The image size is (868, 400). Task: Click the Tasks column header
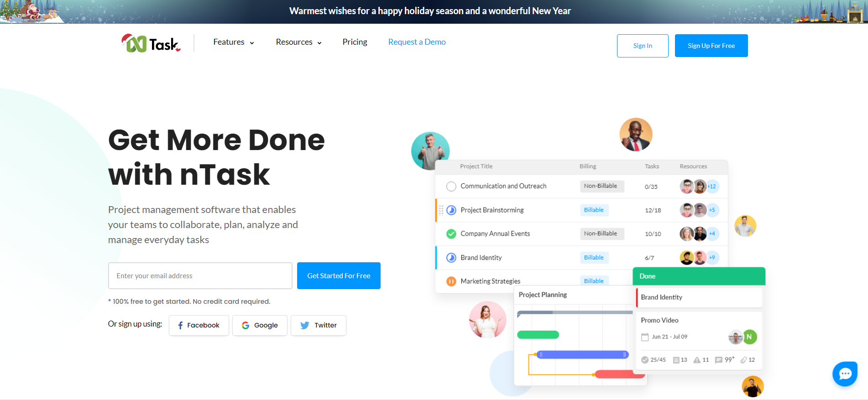(652, 166)
